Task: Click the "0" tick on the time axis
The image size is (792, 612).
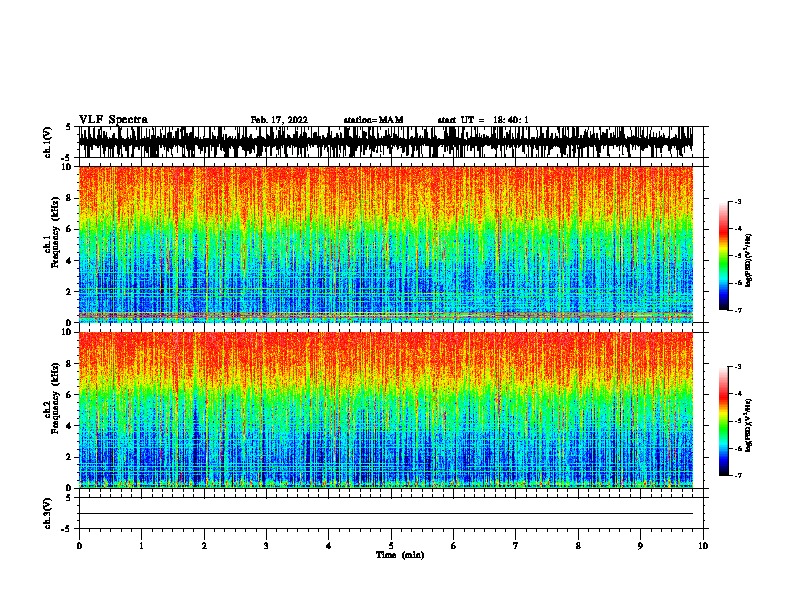Action: (79, 546)
